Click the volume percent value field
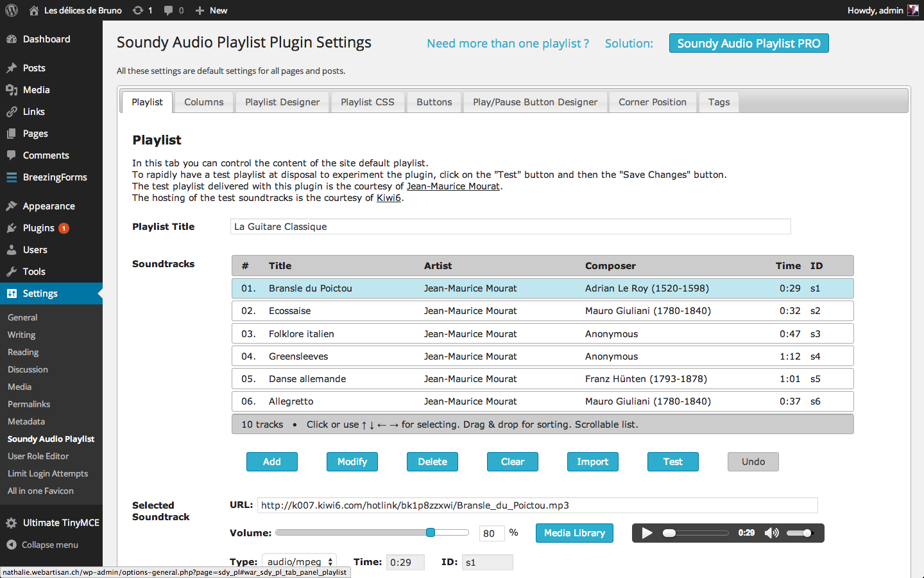 (x=492, y=533)
